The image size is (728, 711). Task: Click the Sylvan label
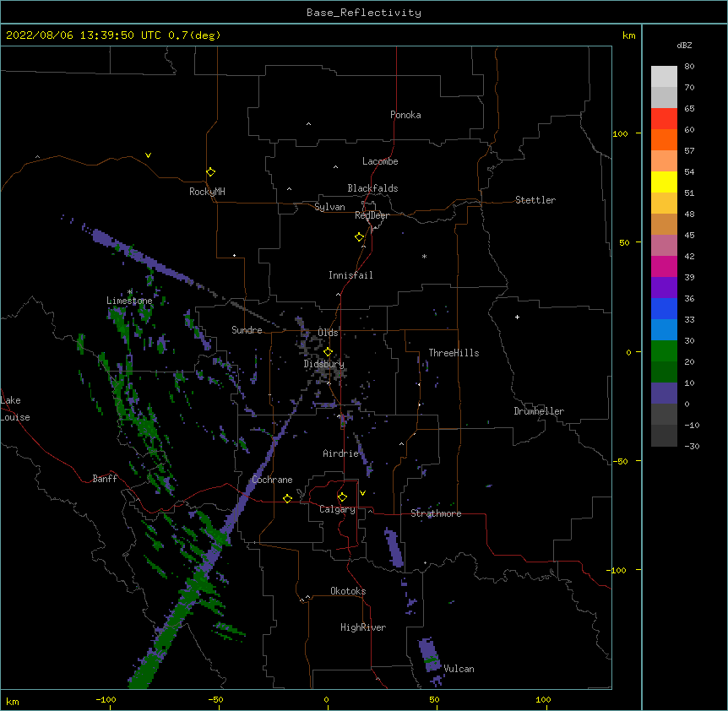coord(329,207)
